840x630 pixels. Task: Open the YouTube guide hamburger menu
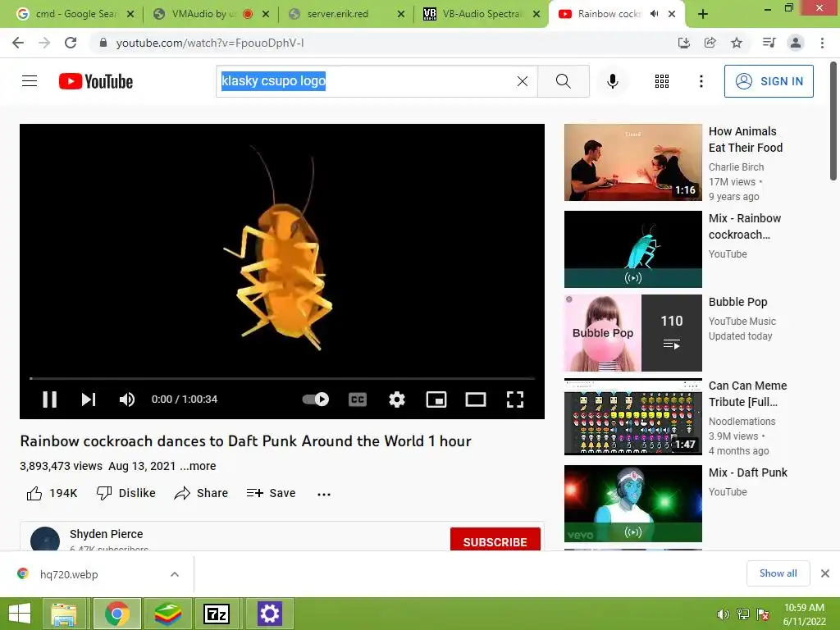tap(30, 81)
